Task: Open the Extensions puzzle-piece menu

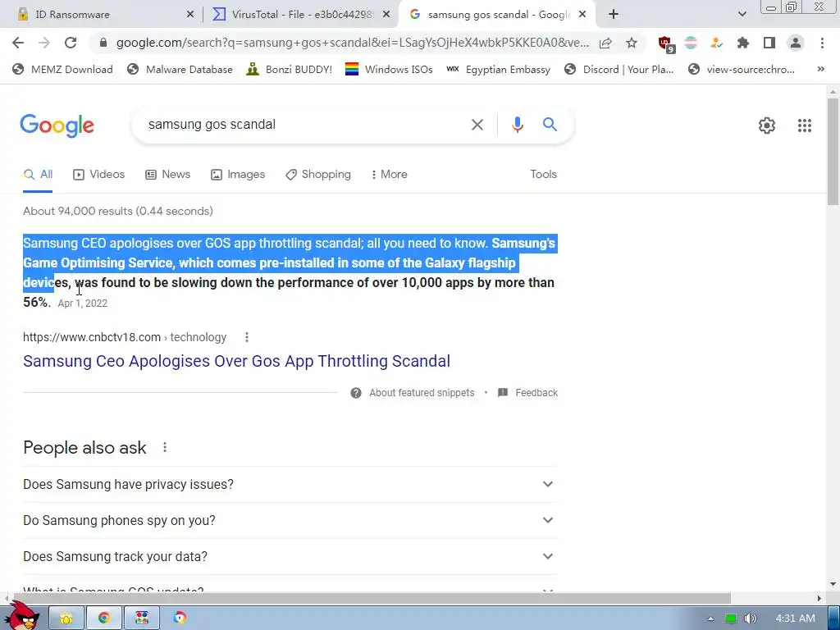Action: click(x=743, y=43)
